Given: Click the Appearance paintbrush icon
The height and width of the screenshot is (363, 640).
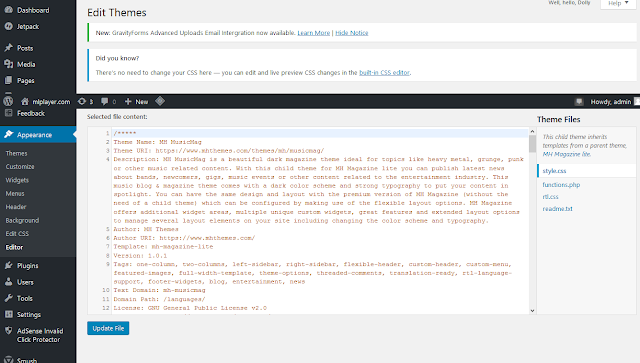Looking at the screenshot, I should point(9,134).
